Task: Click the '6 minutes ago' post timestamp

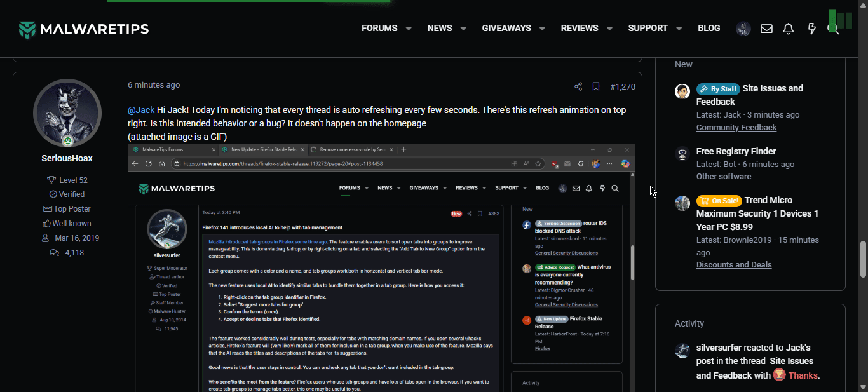Action: tap(154, 85)
